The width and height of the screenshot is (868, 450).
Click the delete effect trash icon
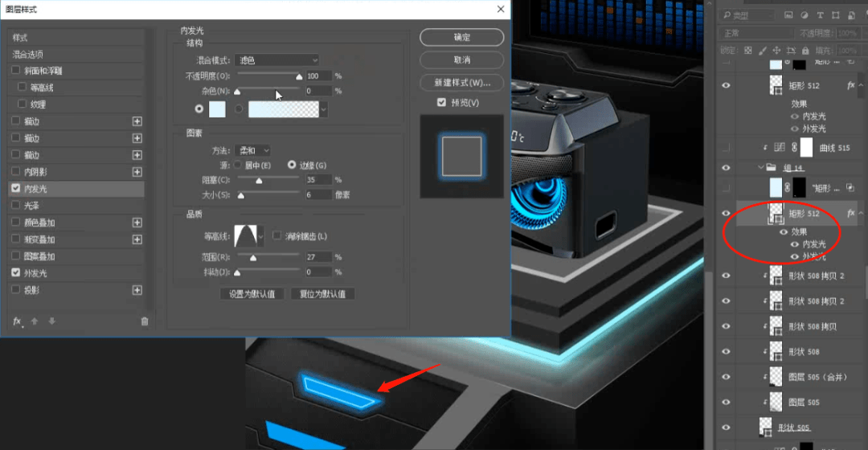click(145, 321)
